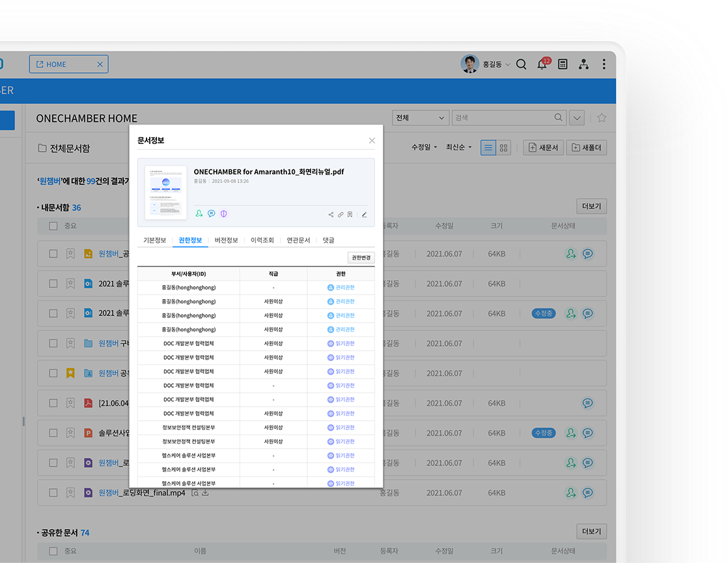The image size is (728, 563).
Task: Click 더보기 for the 공유한 문서 section
Action: [591, 532]
